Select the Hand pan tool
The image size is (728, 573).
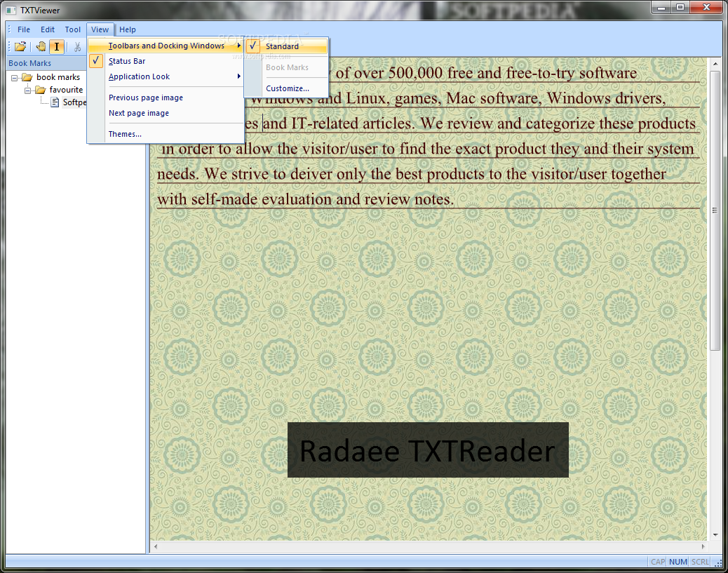[41, 46]
